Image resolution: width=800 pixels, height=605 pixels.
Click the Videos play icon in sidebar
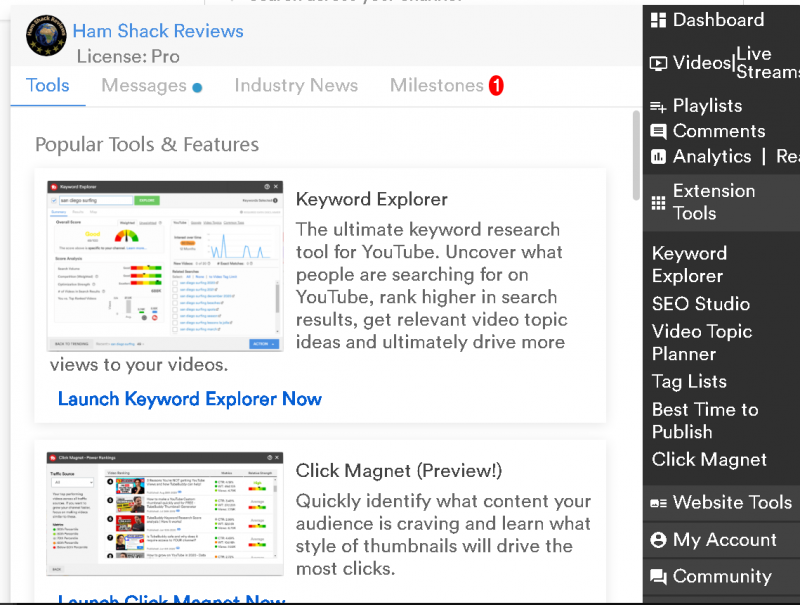coord(658,63)
